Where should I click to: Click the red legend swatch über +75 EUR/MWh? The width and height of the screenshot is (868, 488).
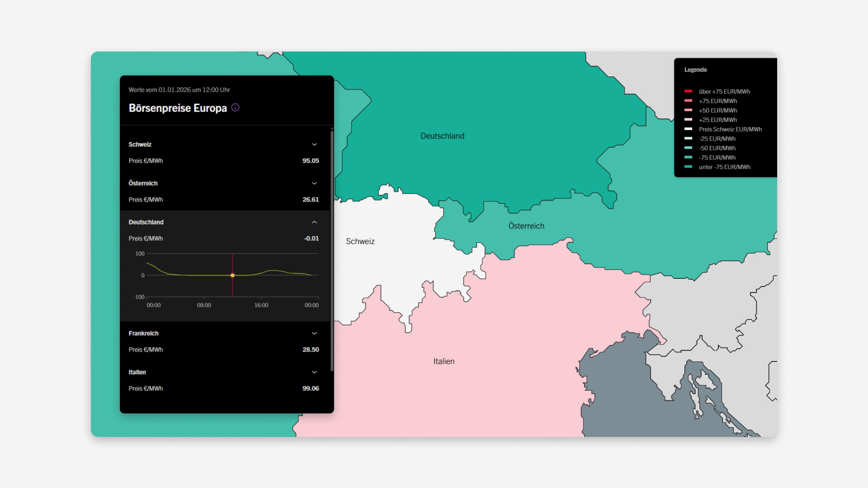[688, 91]
